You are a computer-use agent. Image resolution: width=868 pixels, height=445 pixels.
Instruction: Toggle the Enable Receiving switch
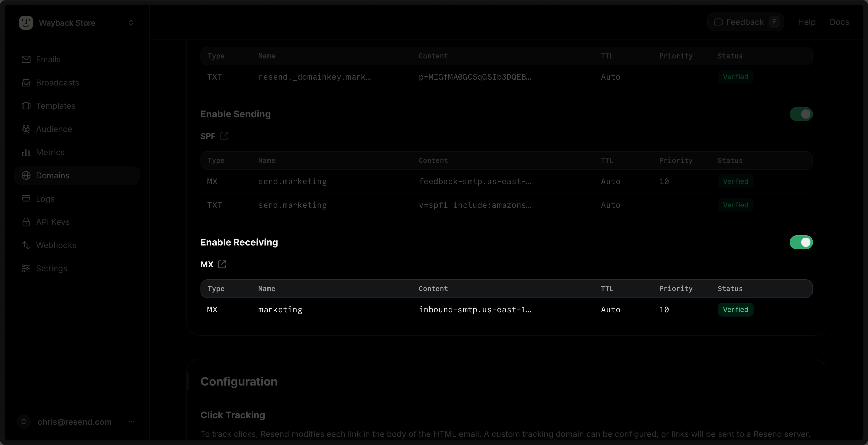point(801,242)
